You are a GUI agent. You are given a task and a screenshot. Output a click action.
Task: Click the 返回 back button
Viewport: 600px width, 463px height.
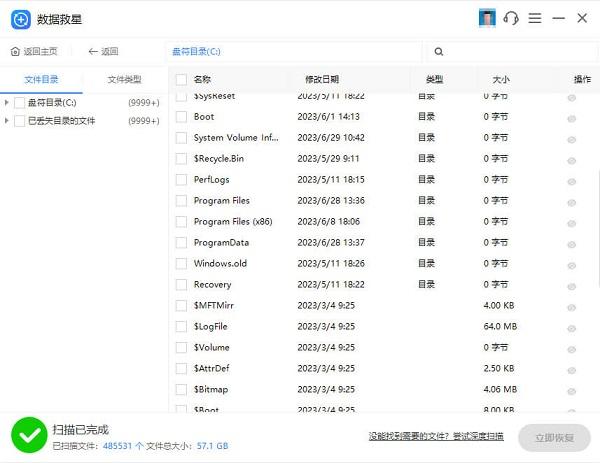pyautogui.click(x=103, y=51)
